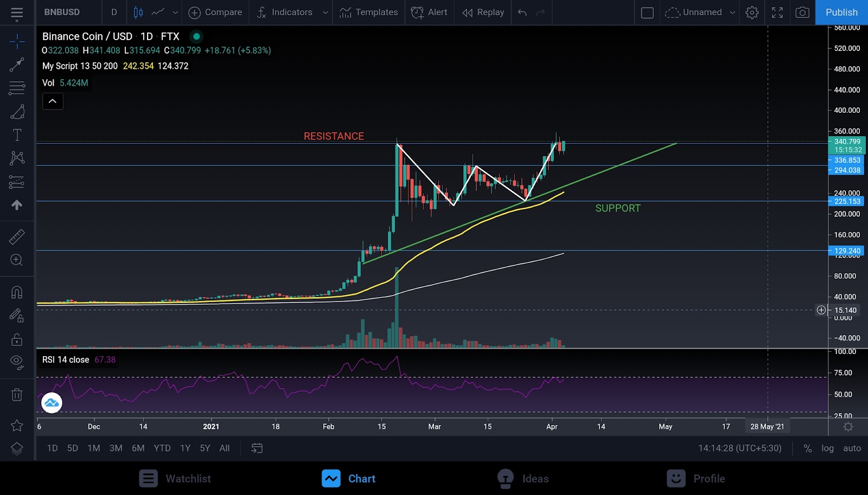Open the Profile tab
The height and width of the screenshot is (495, 868).
coord(696,479)
